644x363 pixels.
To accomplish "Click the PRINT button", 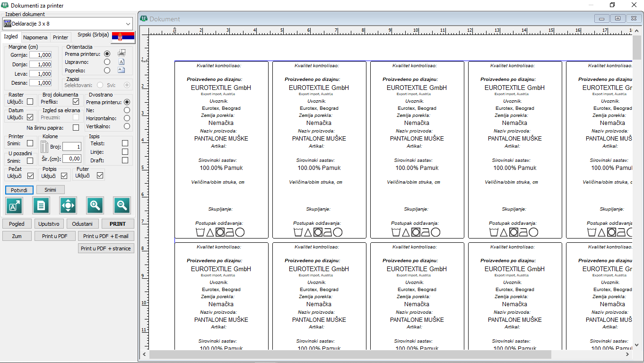I will tap(118, 224).
